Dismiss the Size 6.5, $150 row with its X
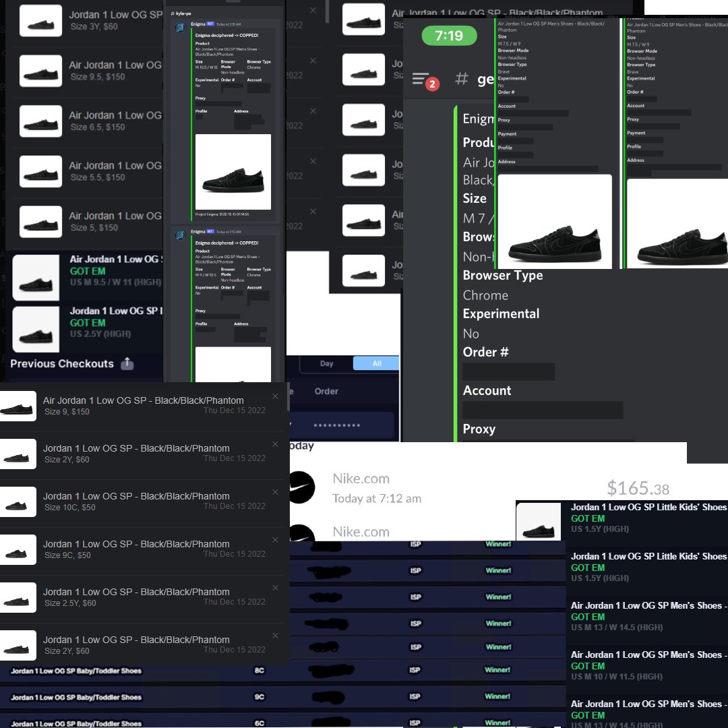 (313, 111)
